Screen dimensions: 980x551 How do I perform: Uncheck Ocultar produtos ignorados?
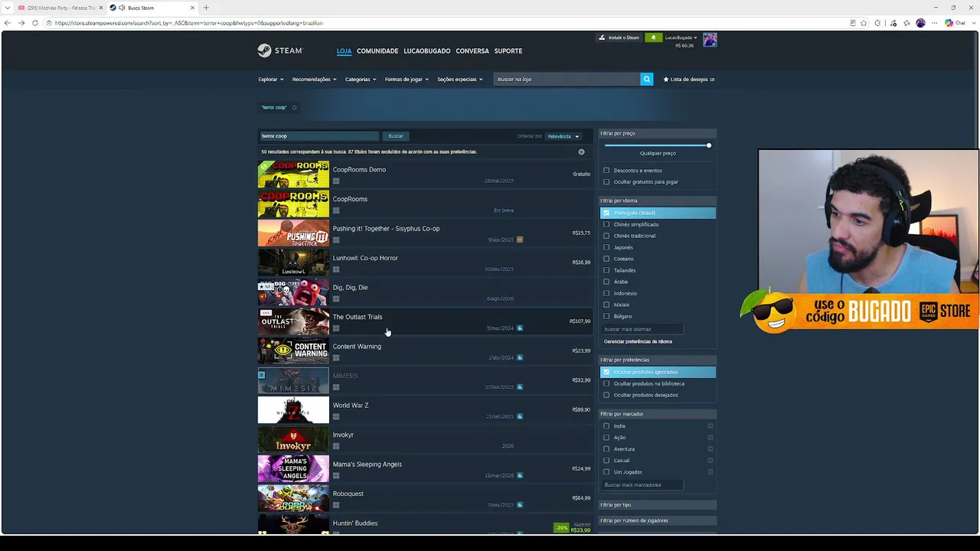pyautogui.click(x=606, y=372)
